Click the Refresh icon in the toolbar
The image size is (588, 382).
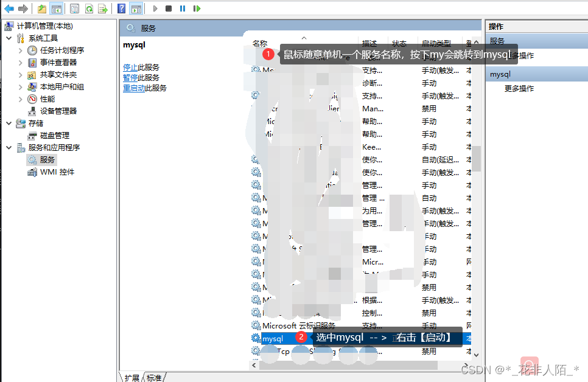coord(89,8)
